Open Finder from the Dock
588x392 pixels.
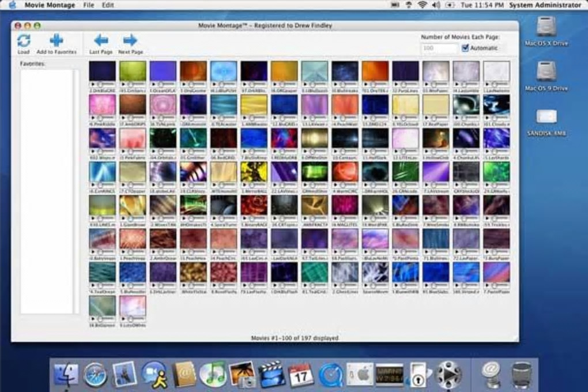[x=66, y=374]
